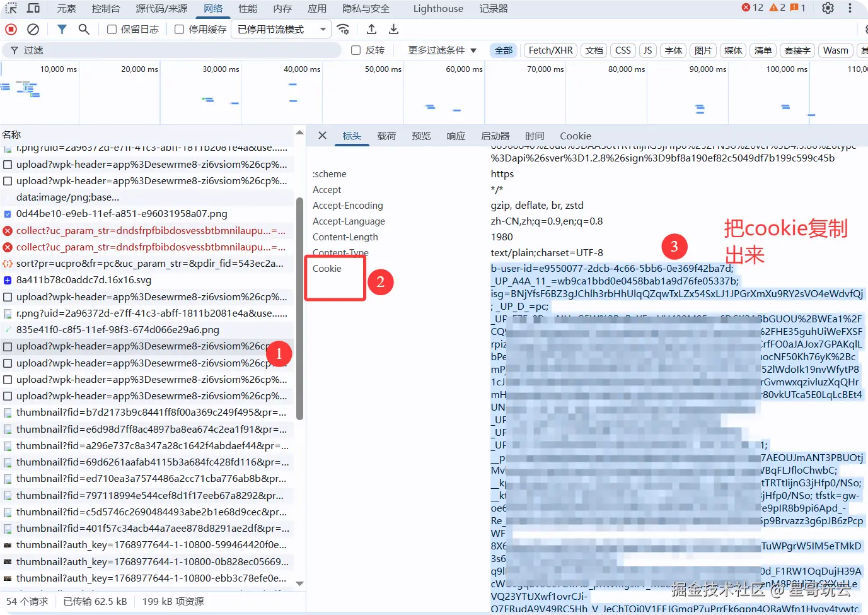Stop recording the network log

[11, 29]
